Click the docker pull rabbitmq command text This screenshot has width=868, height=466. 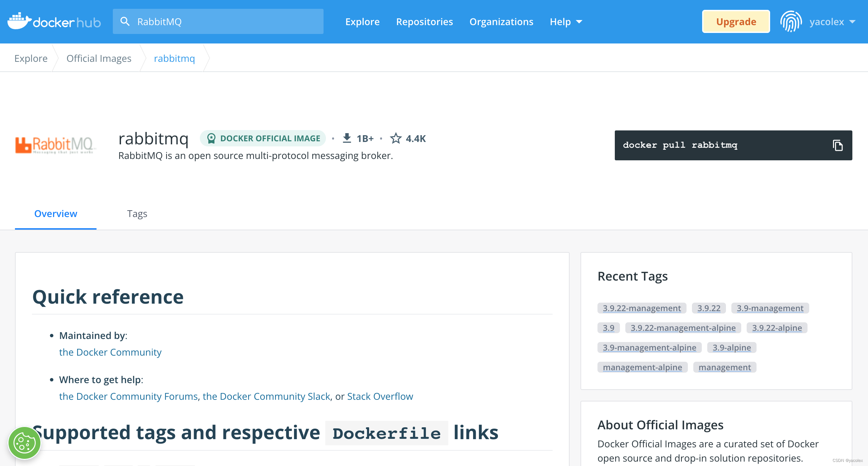pos(680,145)
